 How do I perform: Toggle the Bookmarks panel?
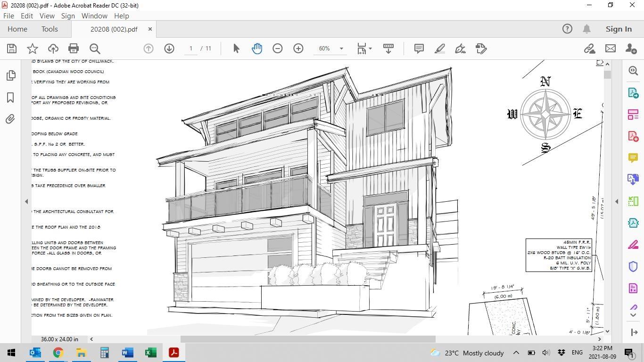point(11,98)
